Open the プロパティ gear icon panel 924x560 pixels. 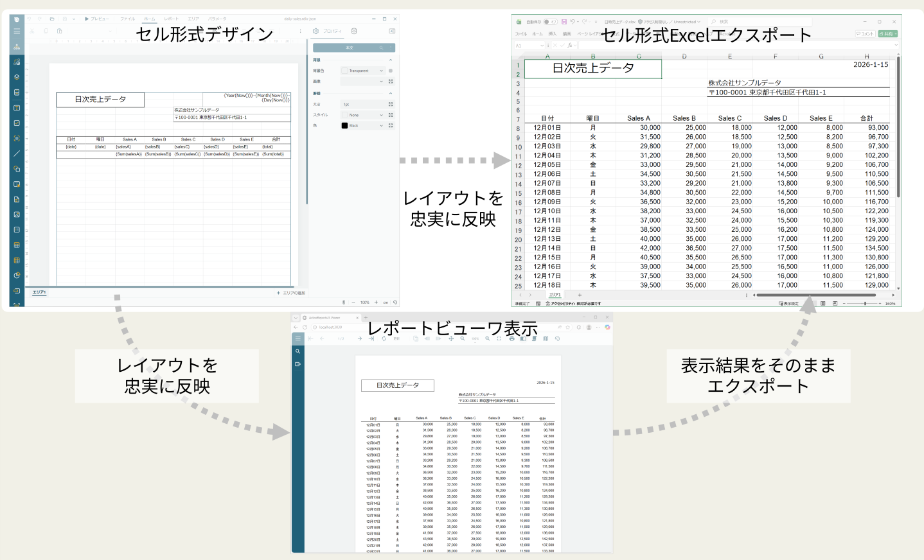click(x=316, y=31)
